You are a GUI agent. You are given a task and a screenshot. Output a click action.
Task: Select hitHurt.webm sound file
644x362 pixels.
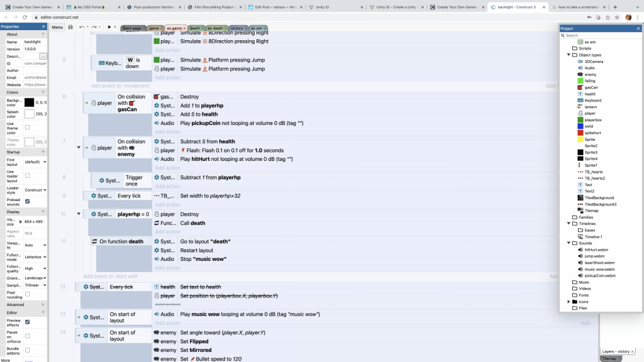(596, 250)
